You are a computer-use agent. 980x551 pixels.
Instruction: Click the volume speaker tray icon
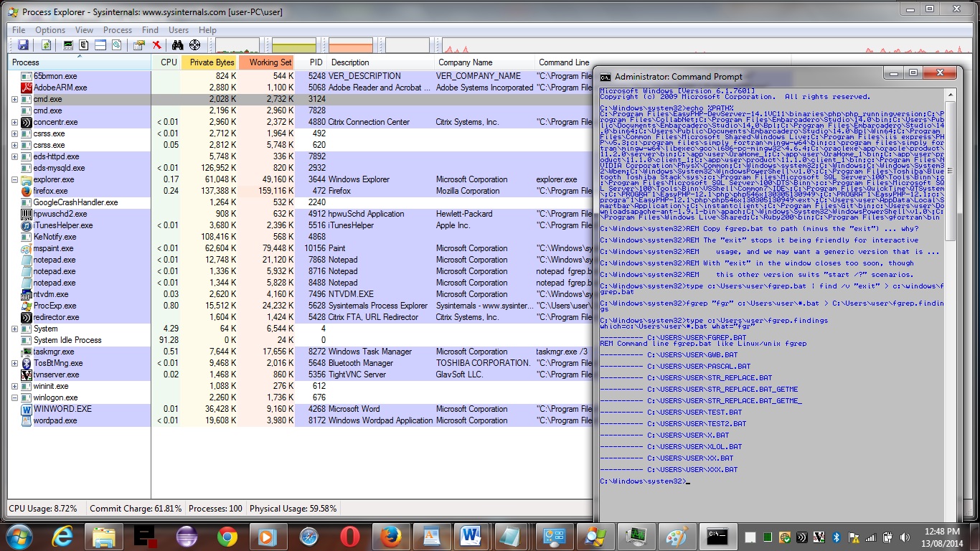coord(905,537)
